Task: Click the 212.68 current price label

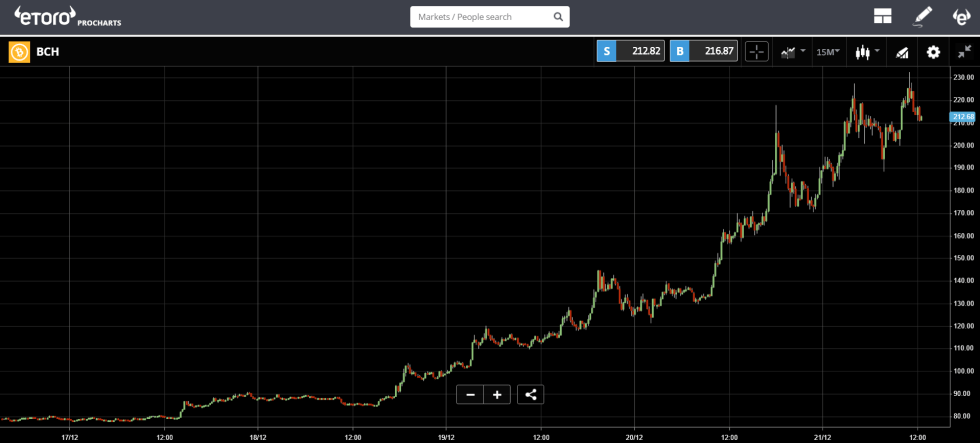Action: click(962, 118)
